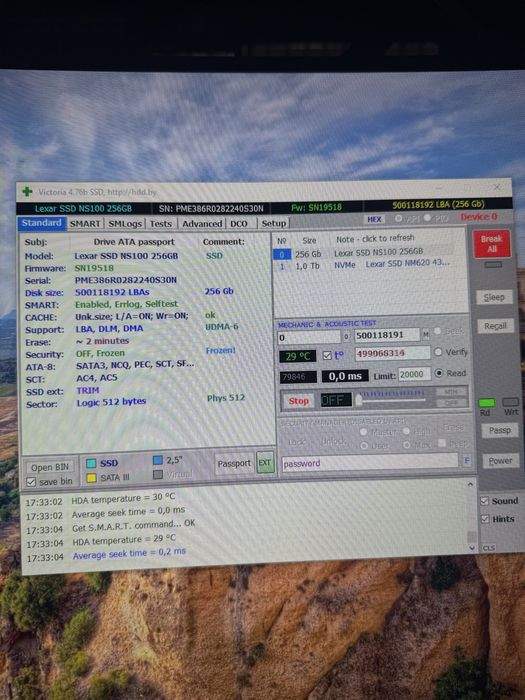Click the Passport button
The image size is (525, 700).
[234, 463]
